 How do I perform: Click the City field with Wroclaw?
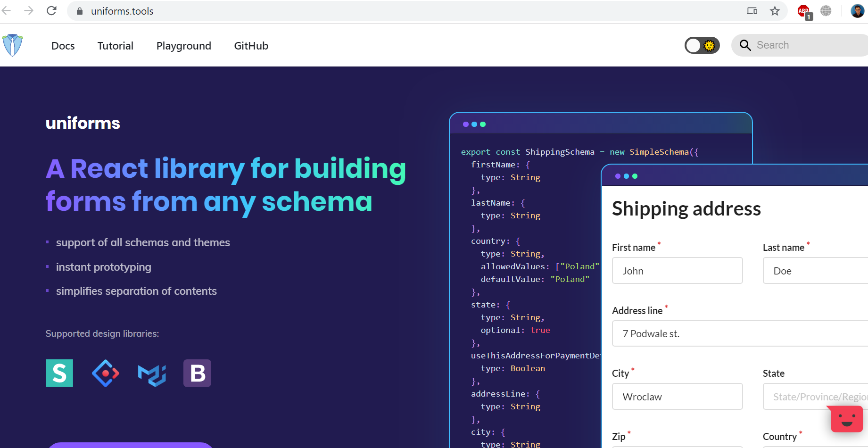click(x=677, y=397)
